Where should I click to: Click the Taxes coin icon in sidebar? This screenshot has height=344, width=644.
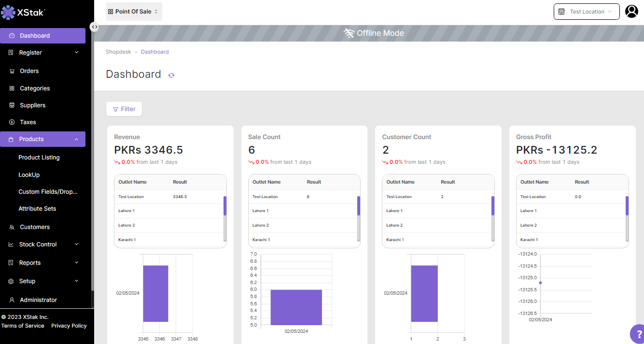(x=12, y=122)
